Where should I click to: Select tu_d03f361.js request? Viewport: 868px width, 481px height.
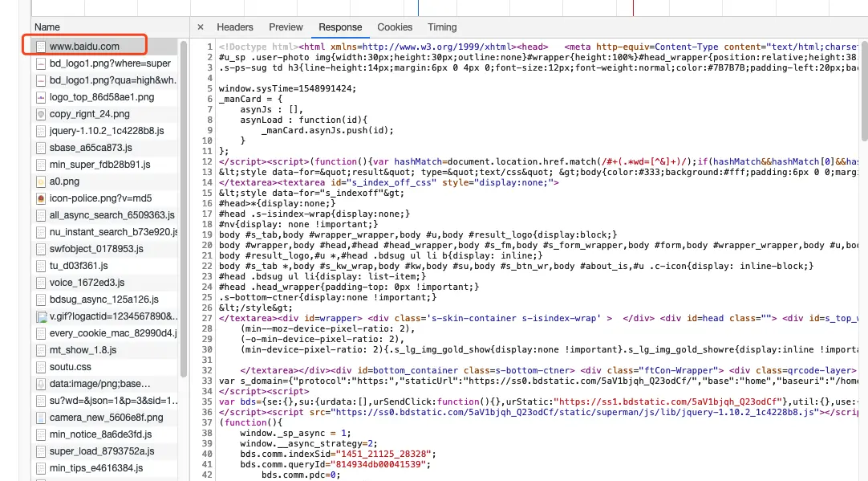104,266
